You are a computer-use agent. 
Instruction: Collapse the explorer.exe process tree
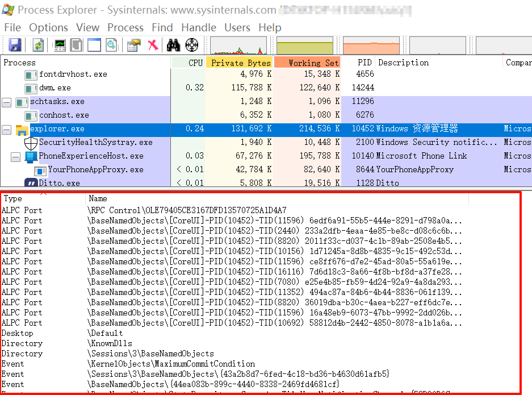pos(7,129)
